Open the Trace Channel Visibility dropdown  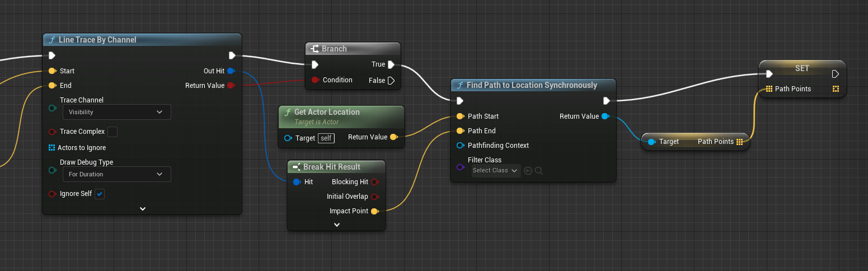point(116,112)
